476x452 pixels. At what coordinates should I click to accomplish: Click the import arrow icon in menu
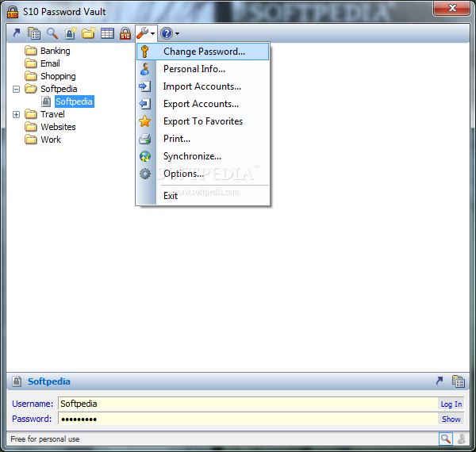[145, 86]
